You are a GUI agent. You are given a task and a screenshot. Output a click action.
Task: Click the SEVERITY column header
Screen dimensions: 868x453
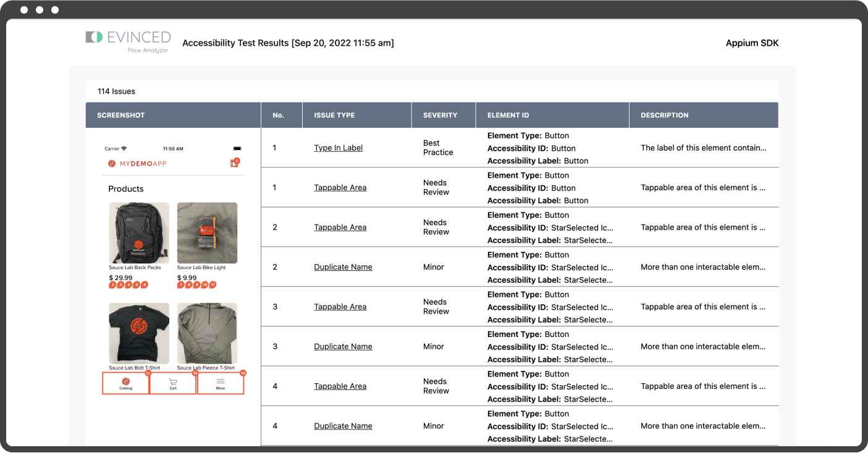click(x=440, y=115)
